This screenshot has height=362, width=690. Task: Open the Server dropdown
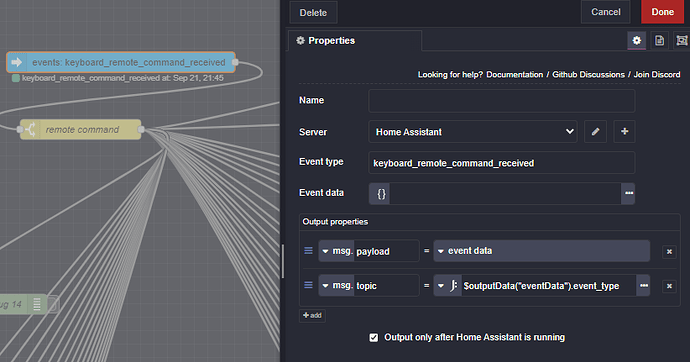pos(473,132)
